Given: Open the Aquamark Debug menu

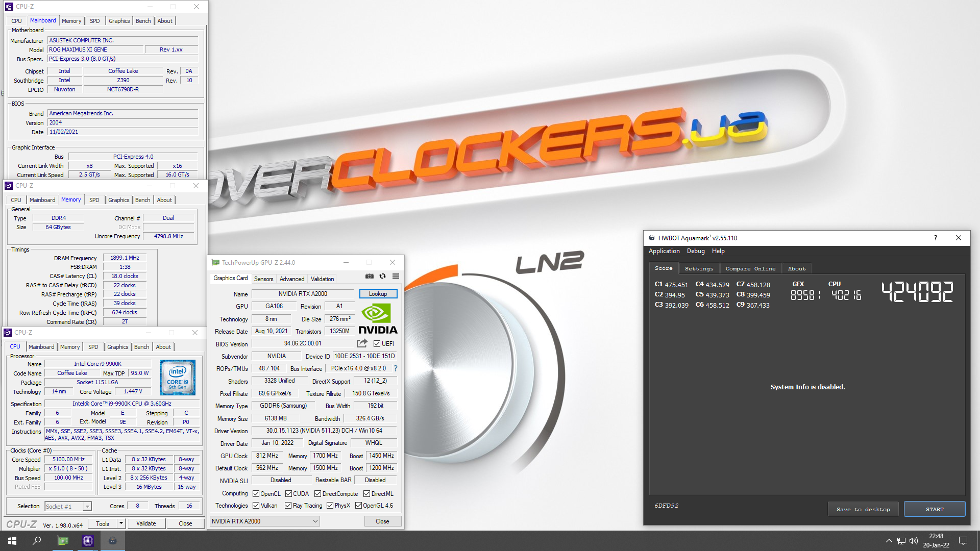Looking at the screenshot, I should tap(696, 251).
